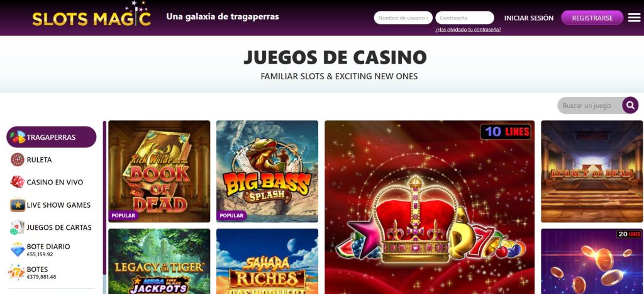Focus the Contraseña password field
This screenshot has width=644, height=294.
coord(465,18)
